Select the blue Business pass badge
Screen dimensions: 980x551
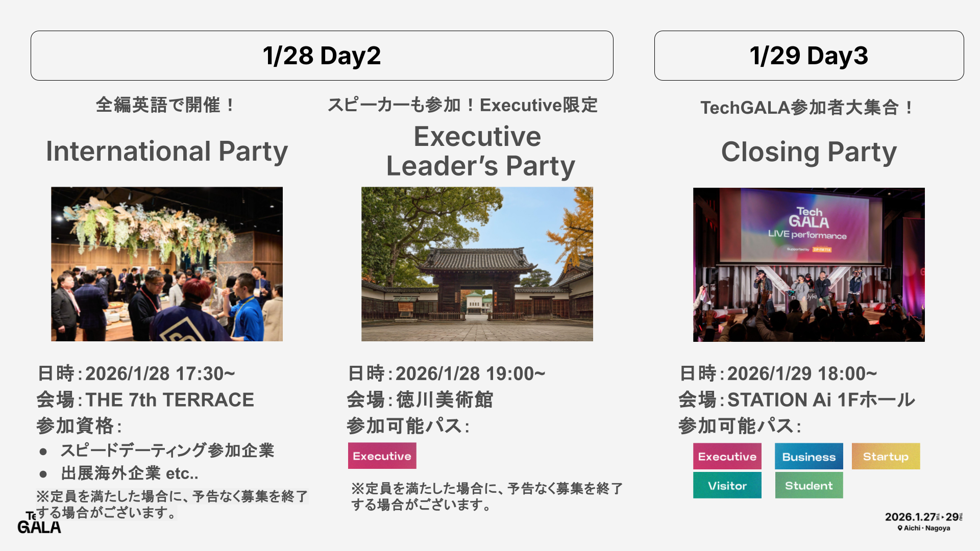tap(808, 457)
